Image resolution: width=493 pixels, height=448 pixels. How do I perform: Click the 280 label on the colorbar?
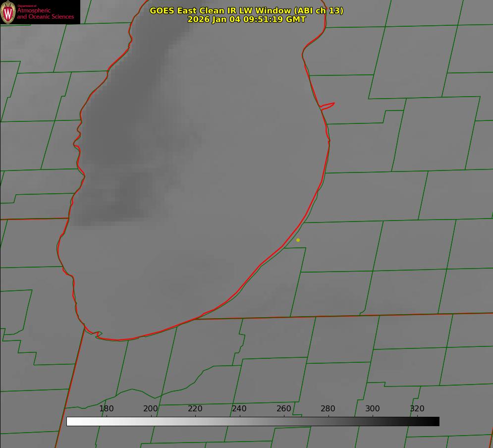(x=328, y=408)
